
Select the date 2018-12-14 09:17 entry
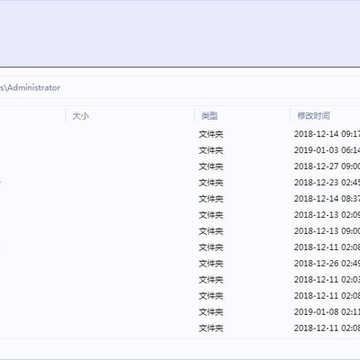coord(327,134)
